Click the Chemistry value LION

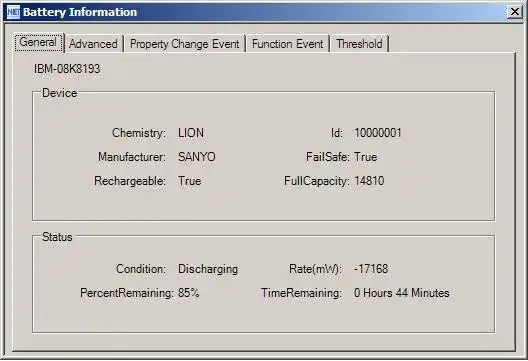click(191, 133)
